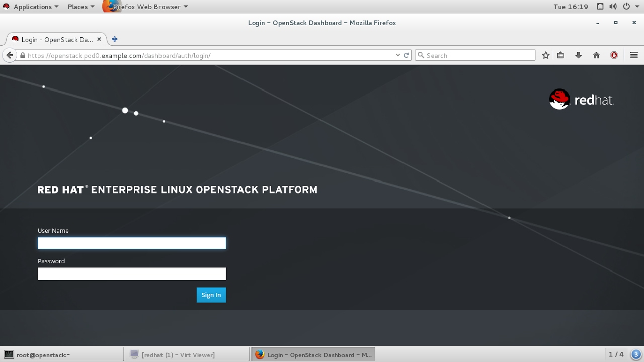Click the notification count badge 3
The height and width of the screenshot is (362, 644).
point(636,355)
